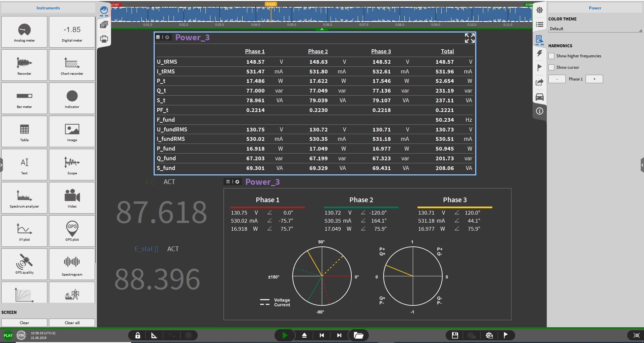Click the Total column header in table
This screenshot has width=644, height=343.
click(447, 51)
